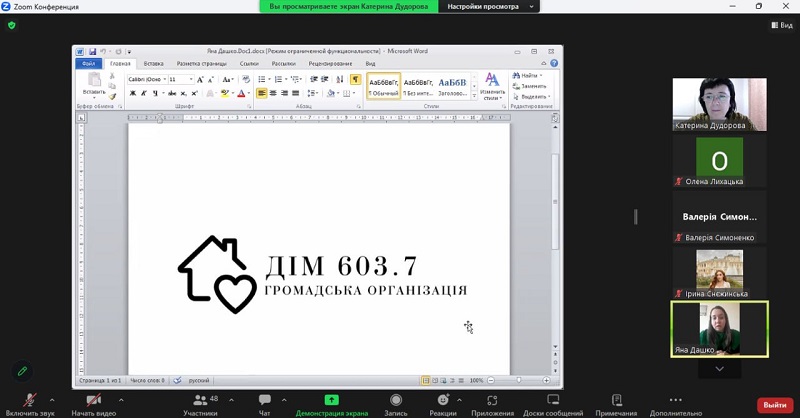
Task: Click the sort А-Я icon in Word
Action: click(340, 79)
